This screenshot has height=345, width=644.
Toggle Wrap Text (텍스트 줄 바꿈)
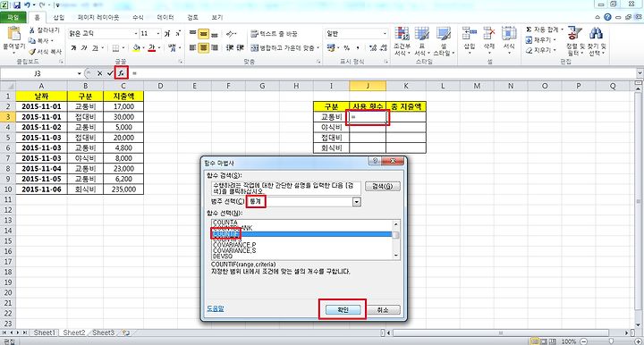[274, 34]
